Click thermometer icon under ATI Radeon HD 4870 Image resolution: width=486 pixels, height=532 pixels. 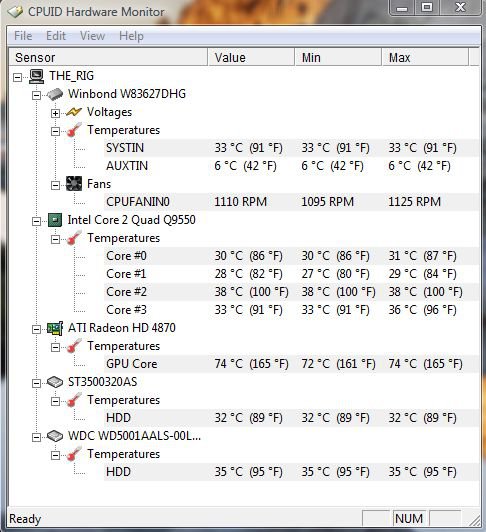(74, 346)
